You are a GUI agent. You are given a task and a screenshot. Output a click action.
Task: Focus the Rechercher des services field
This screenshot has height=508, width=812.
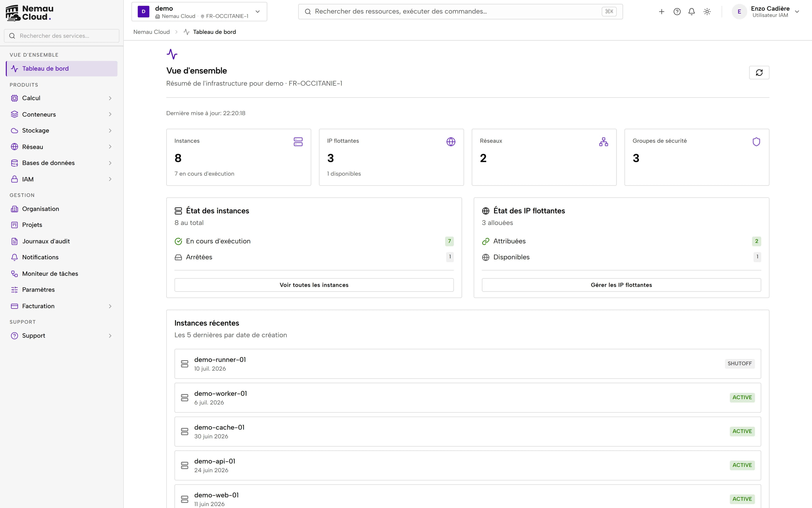coord(62,36)
